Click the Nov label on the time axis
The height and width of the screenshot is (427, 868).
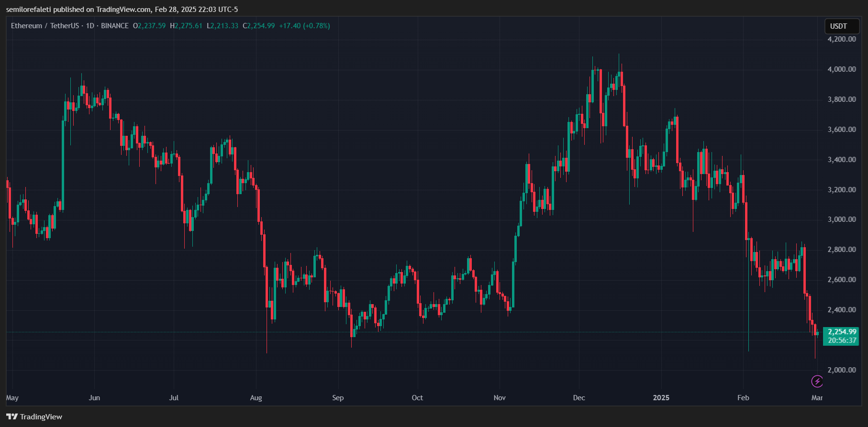point(500,398)
